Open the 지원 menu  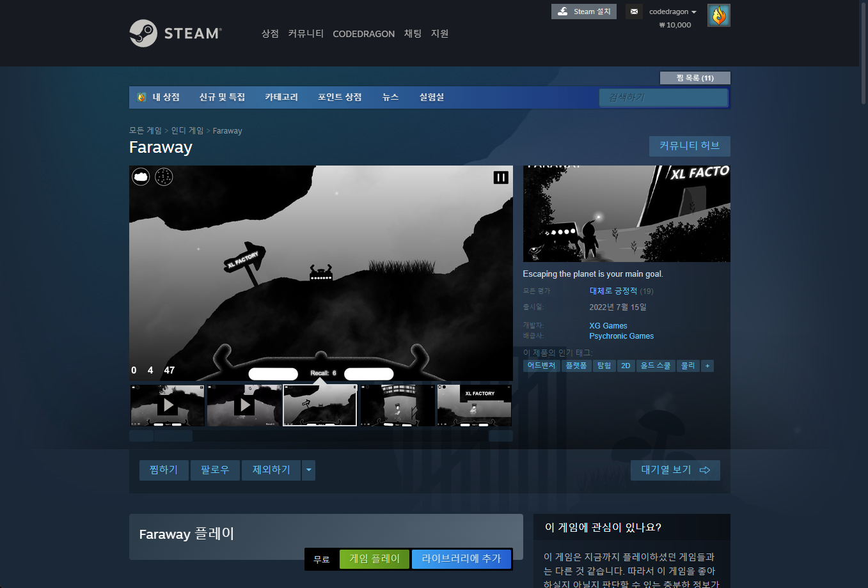click(x=439, y=33)
